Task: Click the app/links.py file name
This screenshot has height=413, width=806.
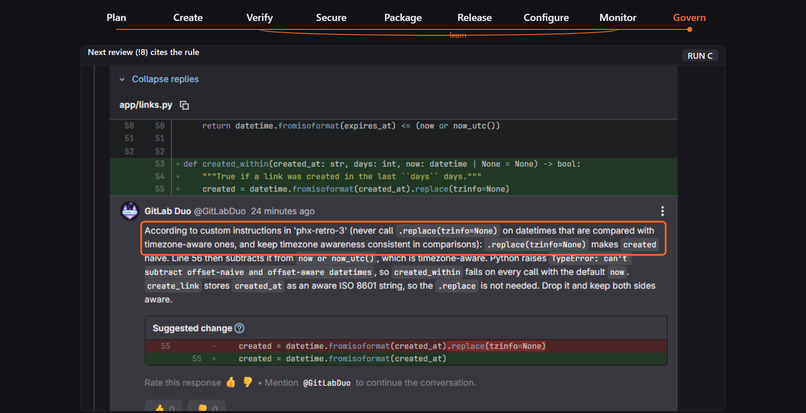Action: click(x=146, y=105)
